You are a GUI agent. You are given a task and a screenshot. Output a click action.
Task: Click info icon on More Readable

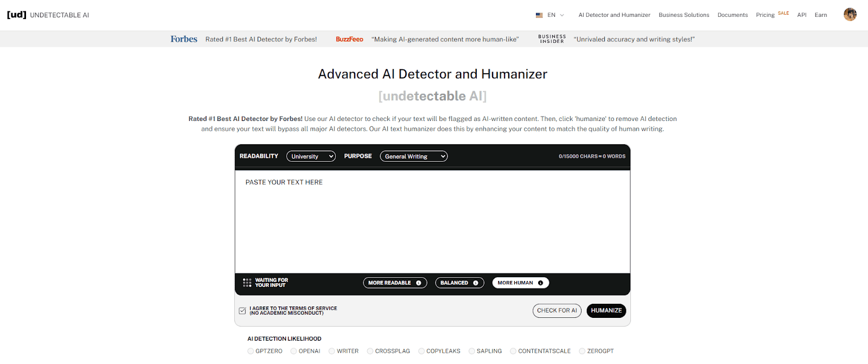point(418,283)
